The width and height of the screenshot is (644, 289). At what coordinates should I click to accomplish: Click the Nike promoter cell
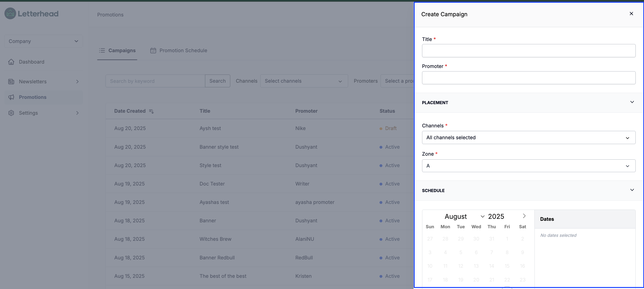(x=300, y=128)
